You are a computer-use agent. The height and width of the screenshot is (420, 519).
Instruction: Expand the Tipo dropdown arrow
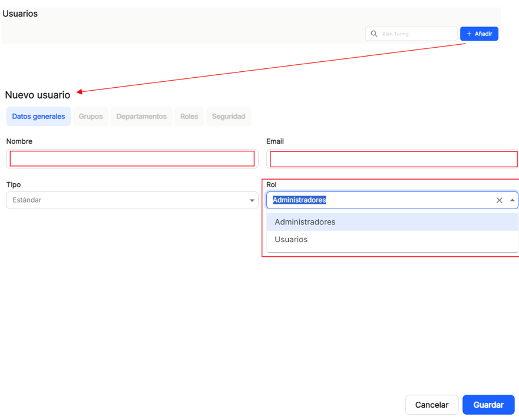tap(252, 200)
